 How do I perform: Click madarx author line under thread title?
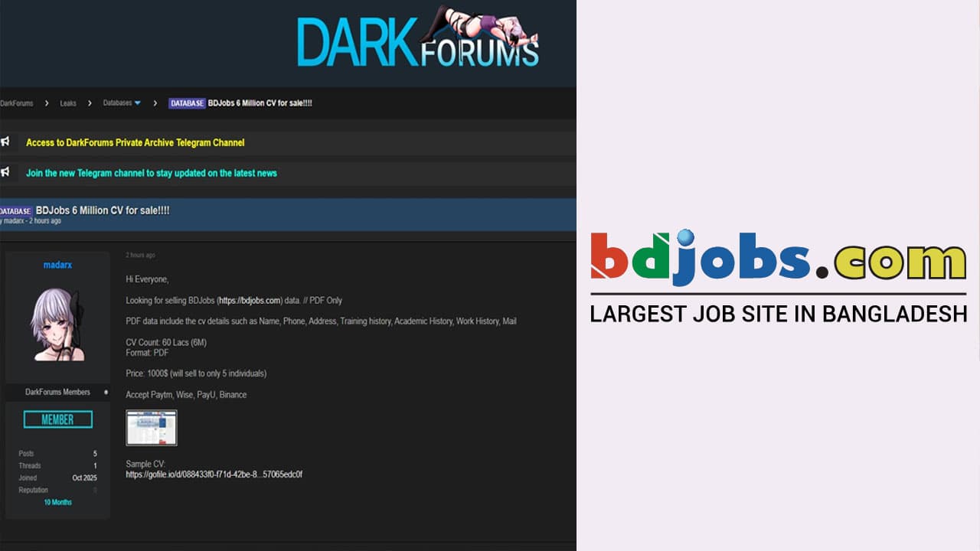31,221
